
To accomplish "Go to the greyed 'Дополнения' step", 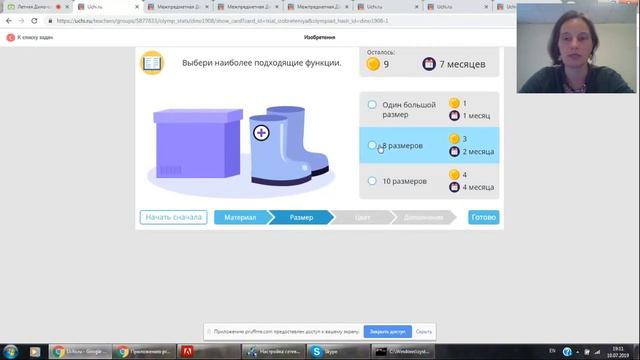I will click(x=424, y=217).
